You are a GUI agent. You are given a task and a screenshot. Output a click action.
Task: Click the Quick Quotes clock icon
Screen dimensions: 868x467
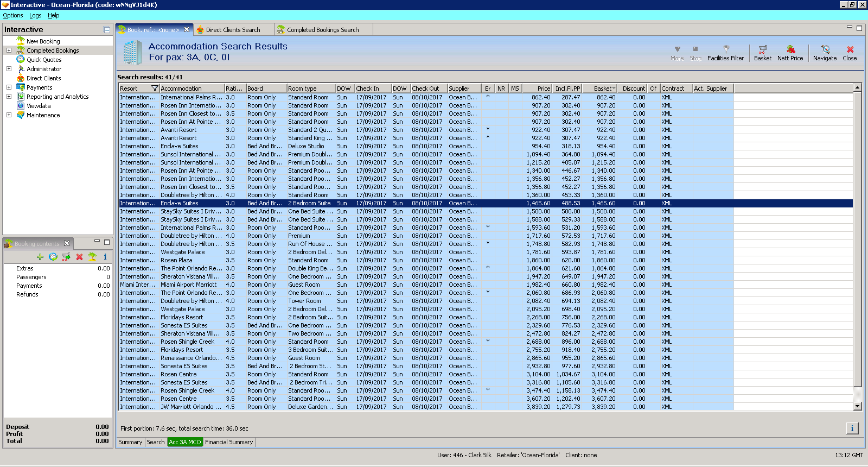pyautogui.click(x=21, y=59)
